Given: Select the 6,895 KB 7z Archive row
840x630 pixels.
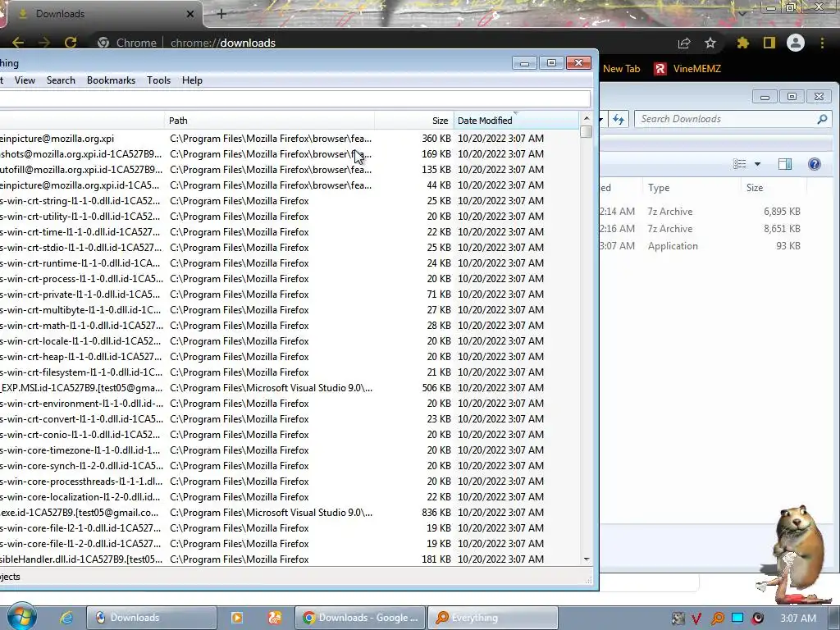Looking at the screenshot, I should (701, 212).
